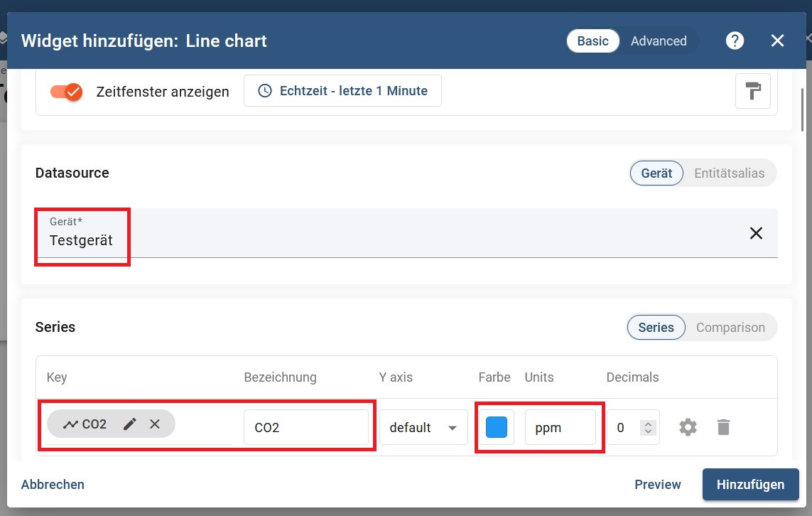
Task: Toggle the Zeitfenster anzeigen switch
Action: [x=67, y=92]
